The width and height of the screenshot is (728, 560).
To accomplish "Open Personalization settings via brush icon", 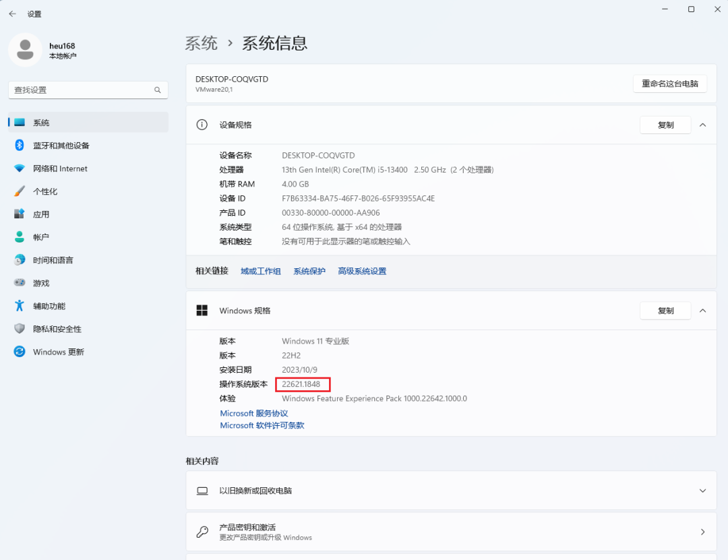I will click(x=20, y=191).
